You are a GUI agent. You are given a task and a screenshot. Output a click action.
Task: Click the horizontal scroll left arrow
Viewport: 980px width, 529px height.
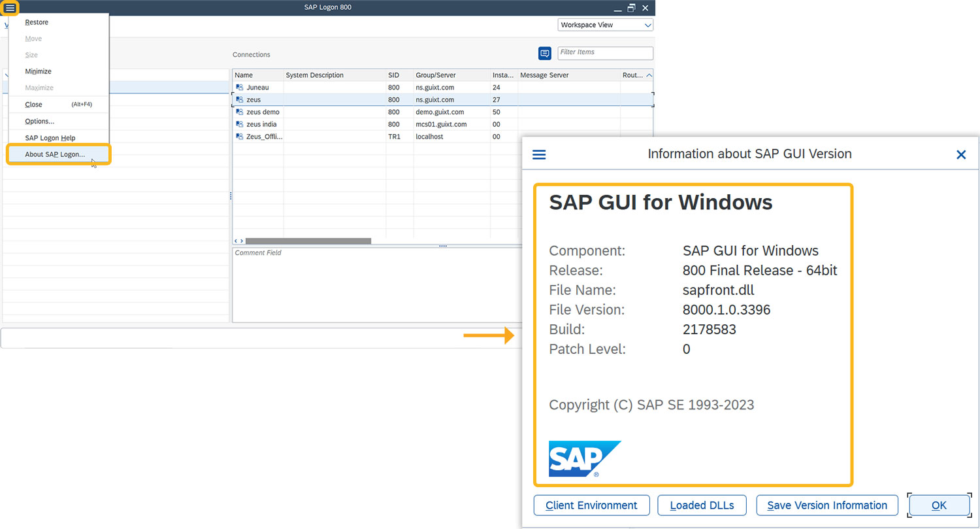coord(235,241)
